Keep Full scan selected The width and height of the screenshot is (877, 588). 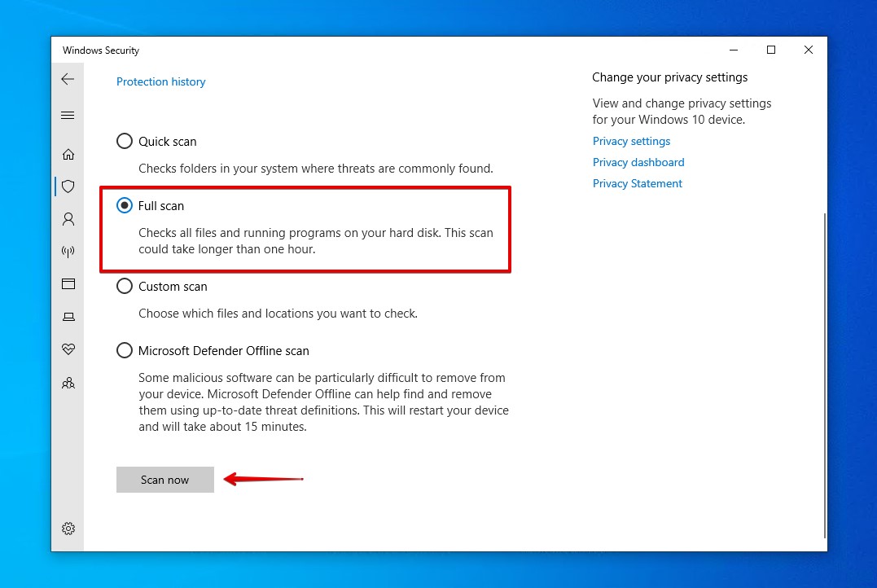pyautogui.click(x=124, y=205)
